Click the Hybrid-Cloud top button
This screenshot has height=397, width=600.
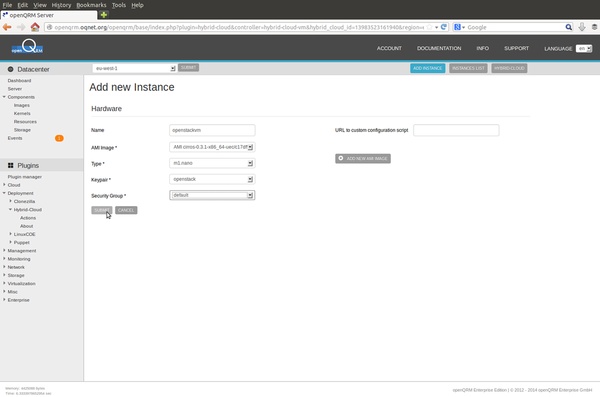pos(509,68)
